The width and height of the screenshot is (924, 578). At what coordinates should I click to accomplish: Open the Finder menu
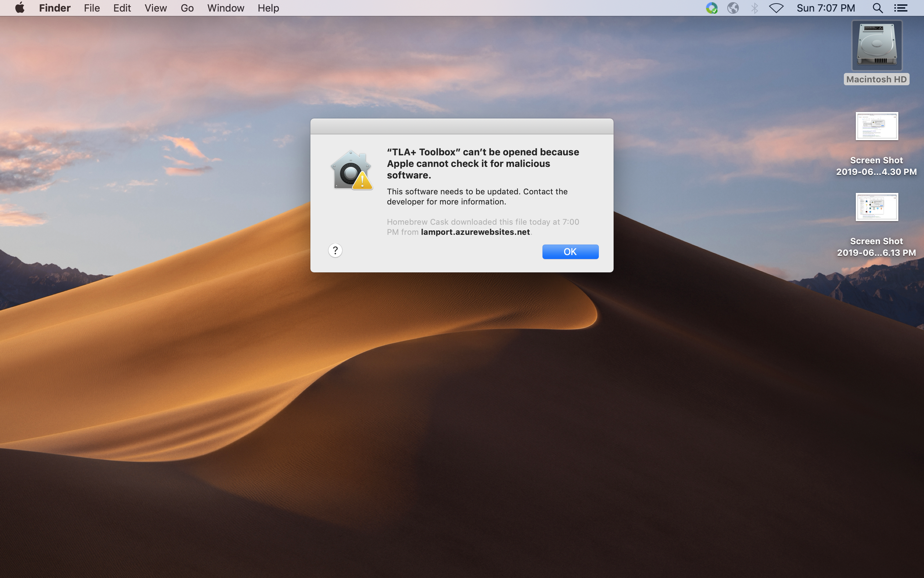pos(55,8)
